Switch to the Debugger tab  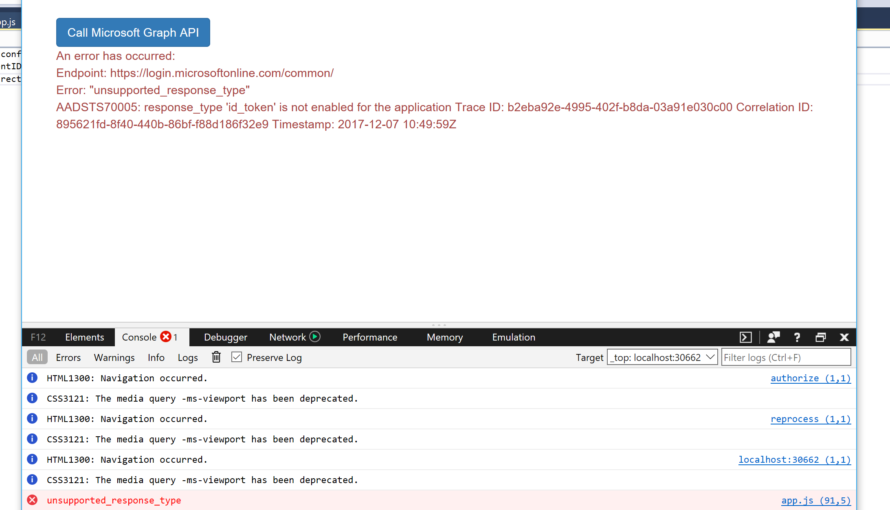225,337
